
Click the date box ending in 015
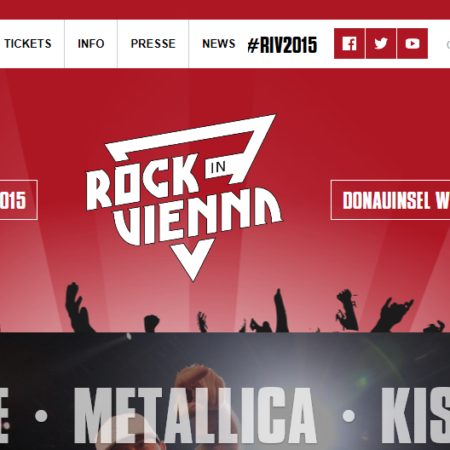coord(18,200)
